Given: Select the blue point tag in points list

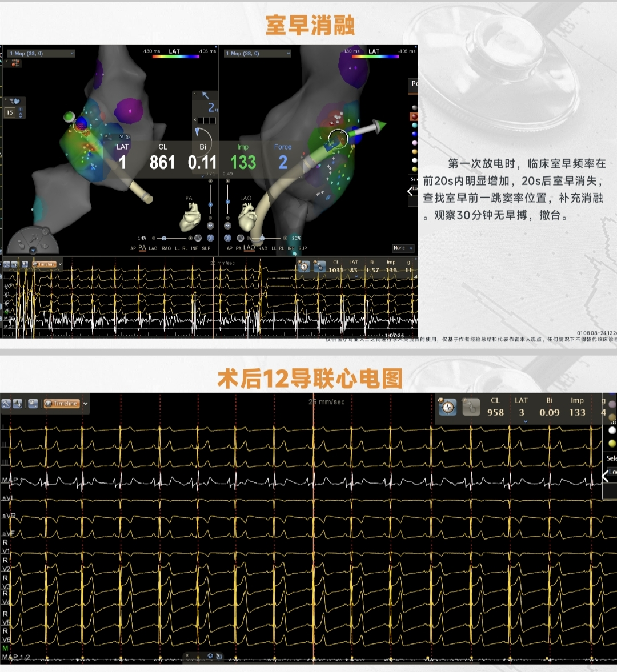Looking at the screenshot, I should click(414, 134).
